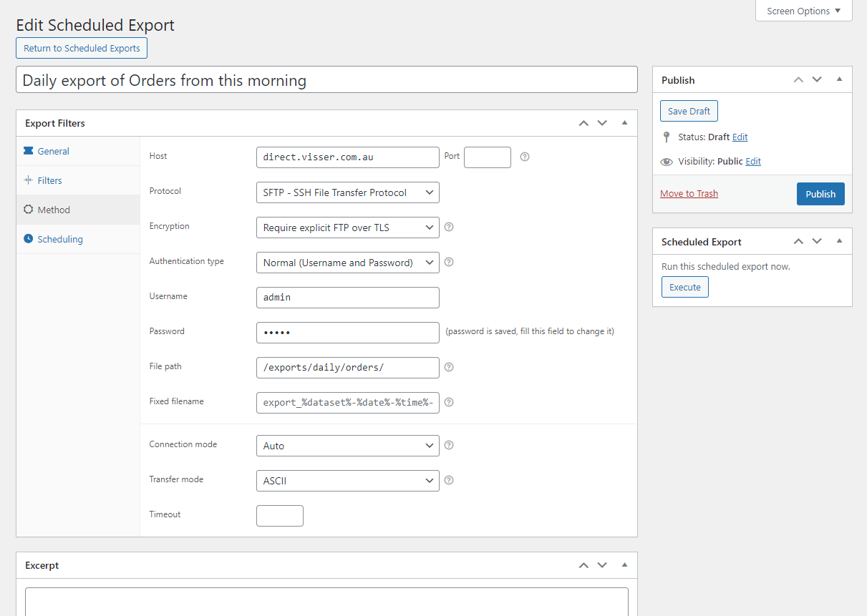The image size is (867, 616).
Task: Collapse the Publish panel
Action: (839, 79)
